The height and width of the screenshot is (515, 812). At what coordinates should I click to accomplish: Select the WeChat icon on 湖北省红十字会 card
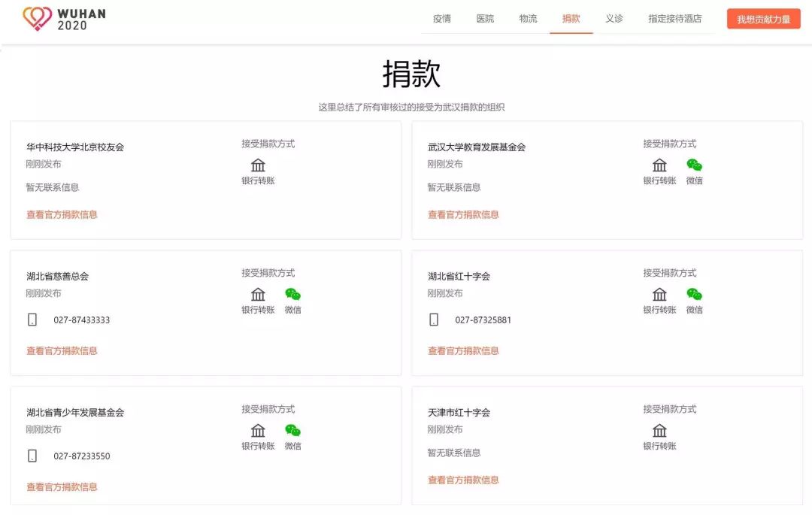click(693, 294)
